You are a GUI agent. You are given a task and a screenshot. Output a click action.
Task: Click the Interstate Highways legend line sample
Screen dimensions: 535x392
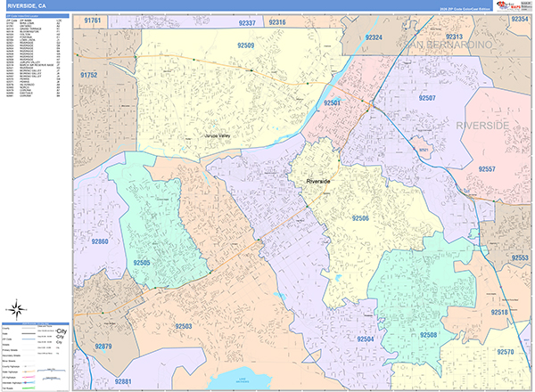point(29,382)
